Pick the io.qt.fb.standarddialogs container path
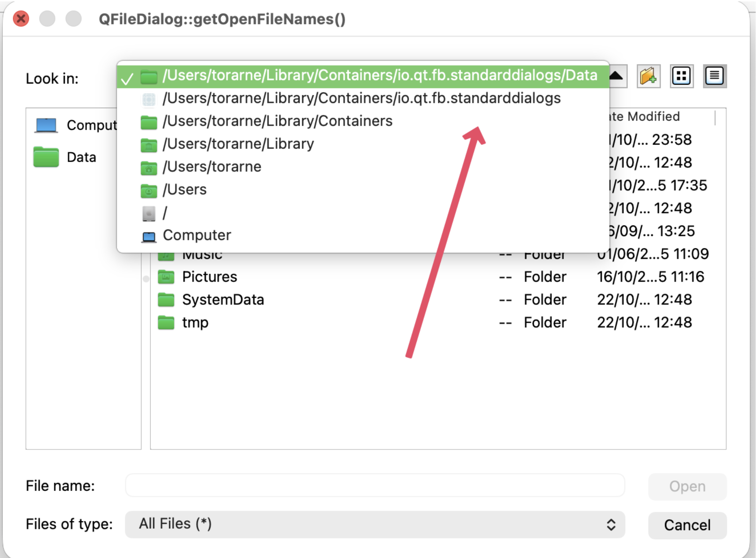Viewport: 756px width, 558px height. 361,98
